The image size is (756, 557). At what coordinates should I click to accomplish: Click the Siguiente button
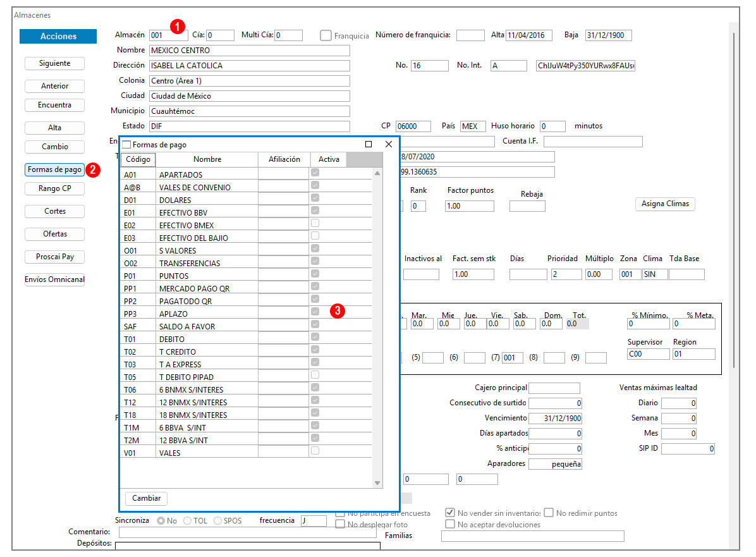(54, 63)
